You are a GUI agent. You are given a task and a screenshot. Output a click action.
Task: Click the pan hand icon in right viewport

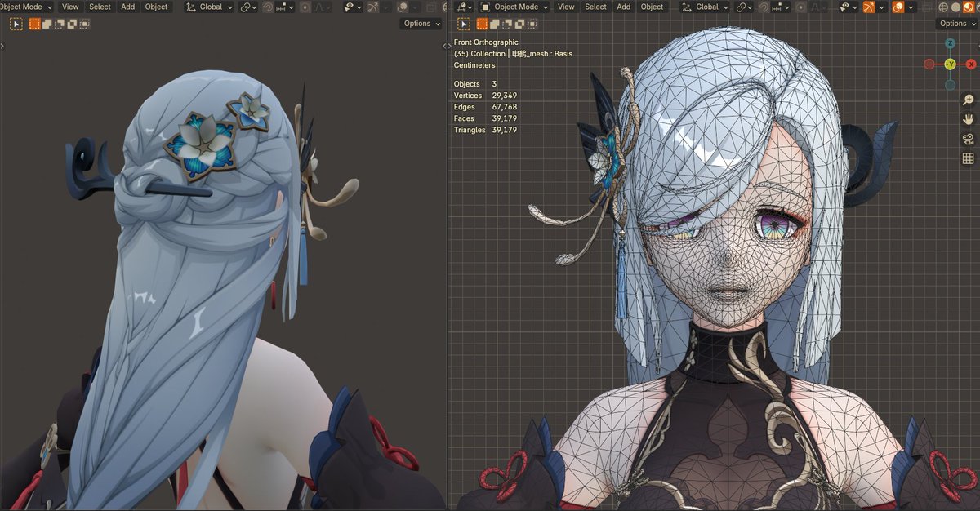point(968,119)
